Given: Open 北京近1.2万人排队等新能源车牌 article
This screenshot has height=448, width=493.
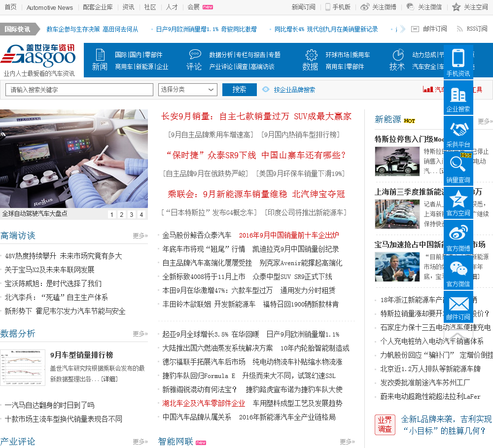Looking at the screenshot, I should point(430,369).
